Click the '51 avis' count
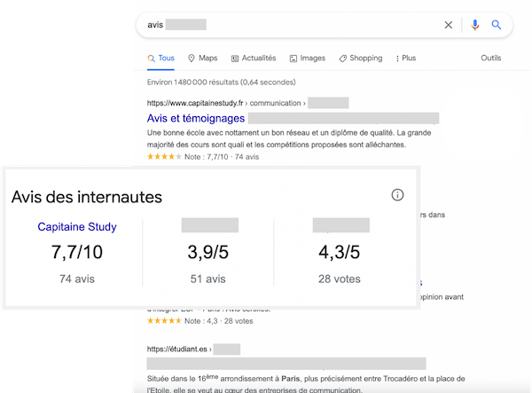 pos(208,279)
